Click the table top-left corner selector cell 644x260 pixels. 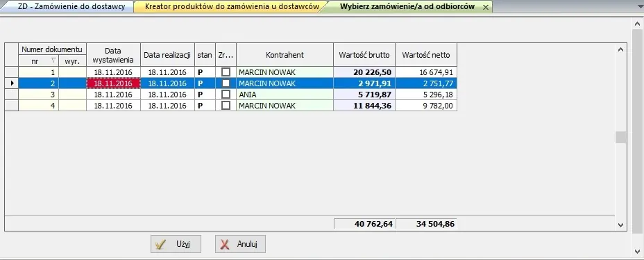pyautogui.click(x=12, y=55)
